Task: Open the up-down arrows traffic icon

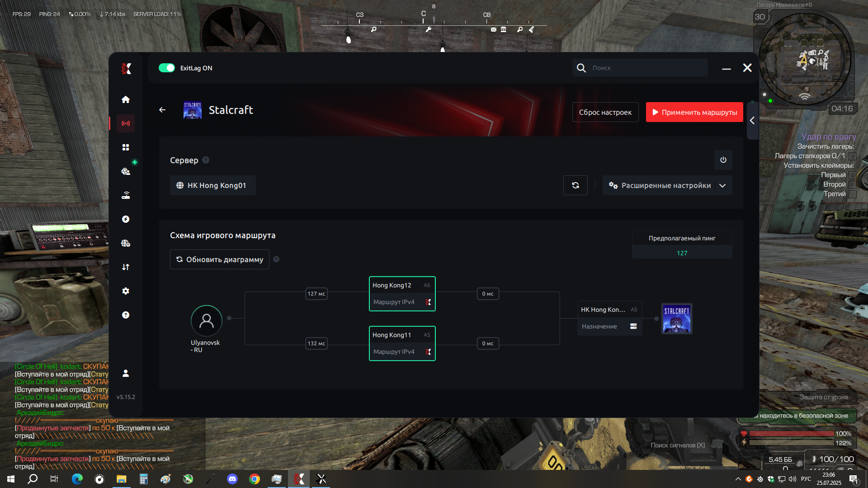Action: pyautogui.click(x=126, y=267)
